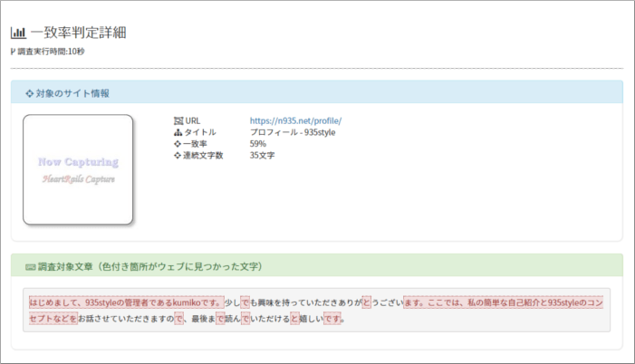635x364 pixels.
Task: Click the sitemap icon beside タイトル
Action: coord(178,132)
